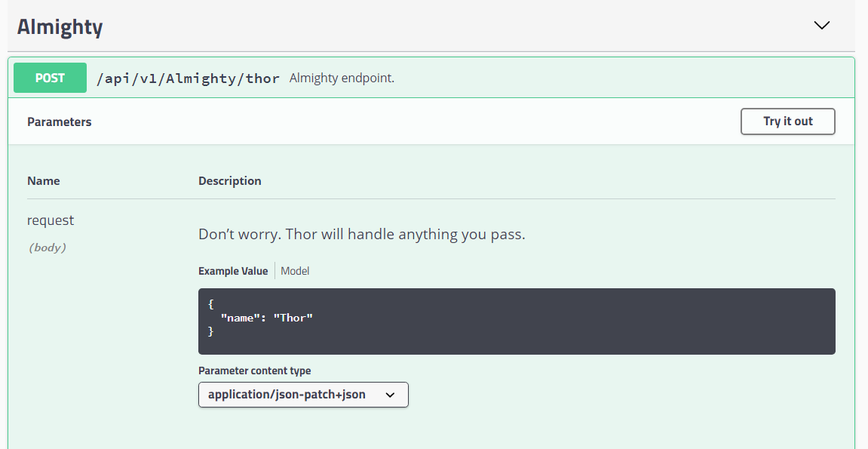
Task: Click the 'Almighty endpoint.' description text
Action: click(x=340, y=78)
